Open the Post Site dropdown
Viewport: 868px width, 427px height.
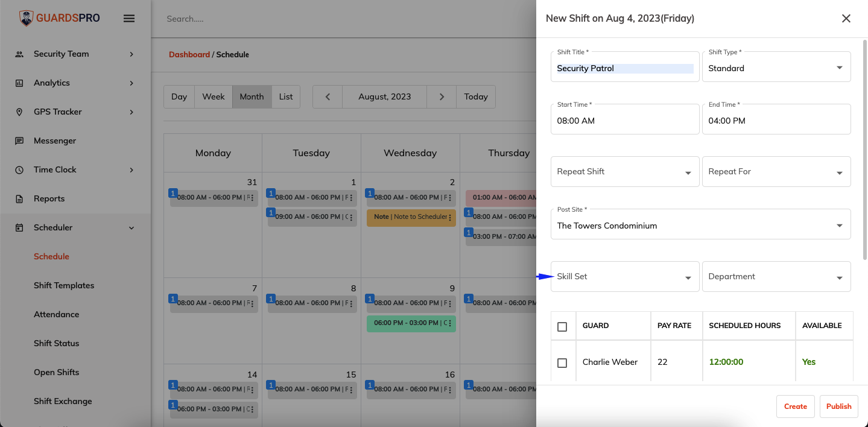[x=701, y=224]
